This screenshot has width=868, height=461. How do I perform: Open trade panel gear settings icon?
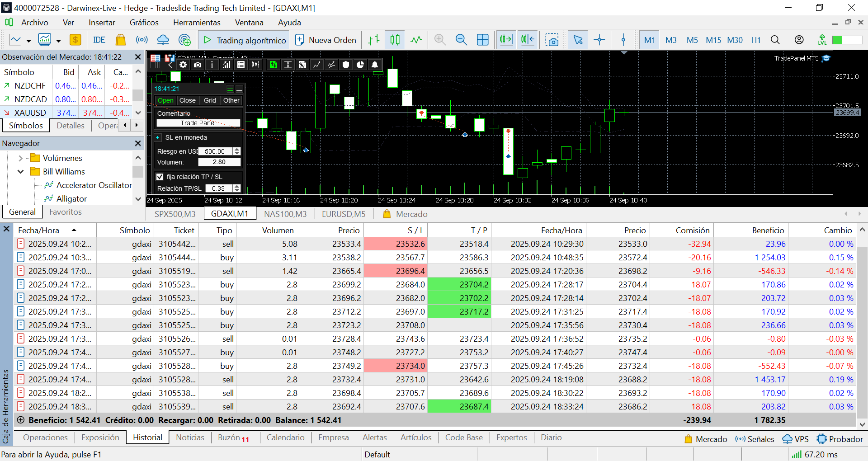183,65
